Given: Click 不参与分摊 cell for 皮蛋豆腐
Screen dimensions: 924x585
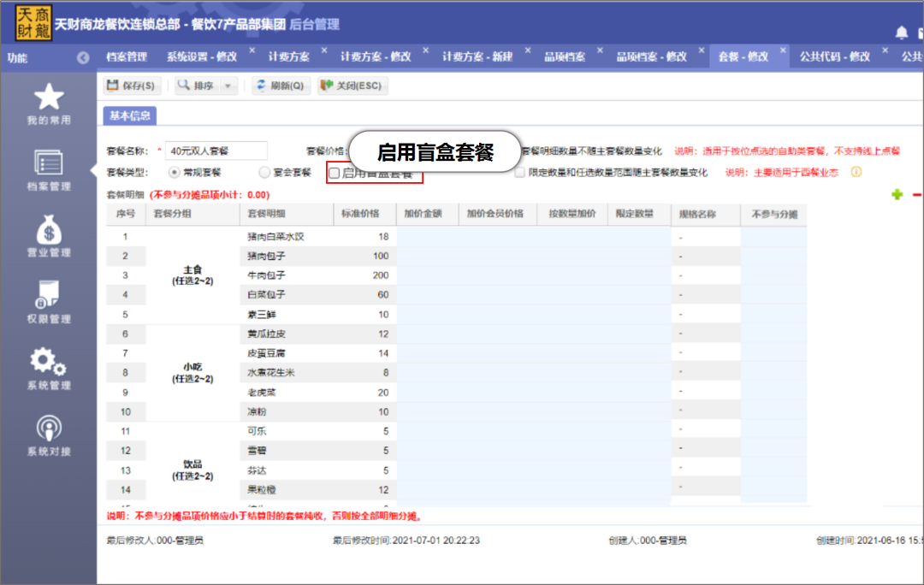Looking at the screenshot, I should pos(773,353).
